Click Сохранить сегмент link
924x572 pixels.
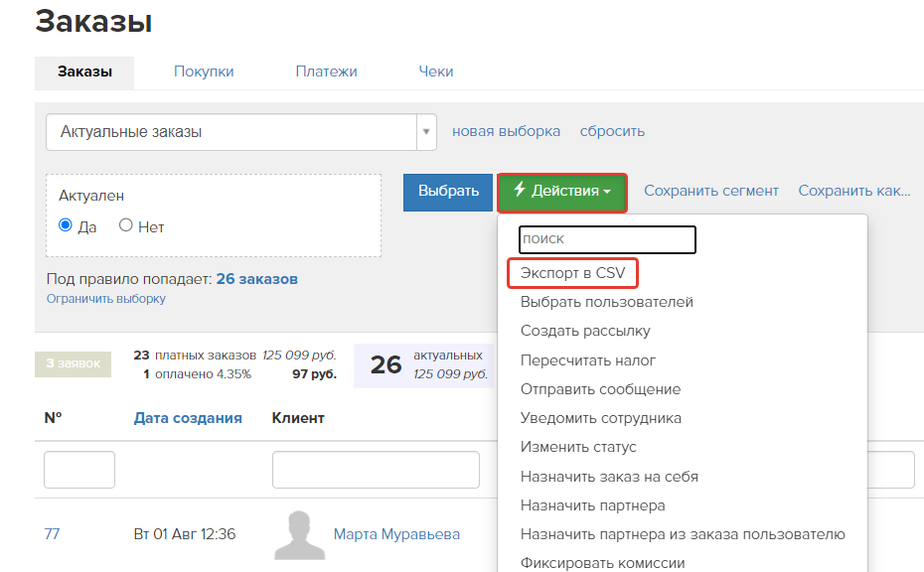point(710,191)
